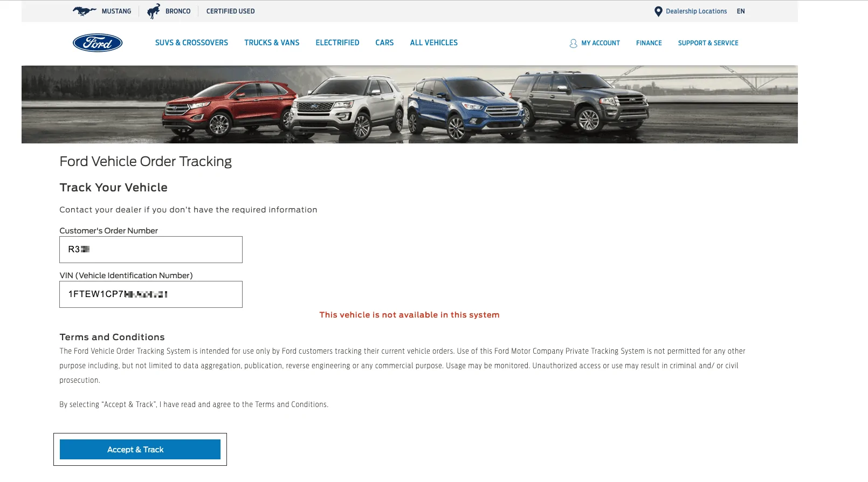Click the 'Contact your dealer' instruction text

(x=188, y=210)
